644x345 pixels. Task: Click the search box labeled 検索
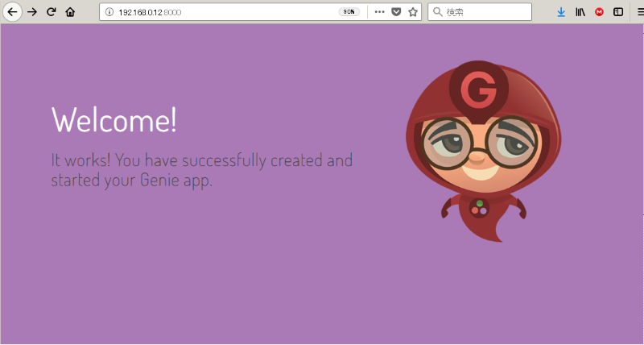(x=480, y=12)
